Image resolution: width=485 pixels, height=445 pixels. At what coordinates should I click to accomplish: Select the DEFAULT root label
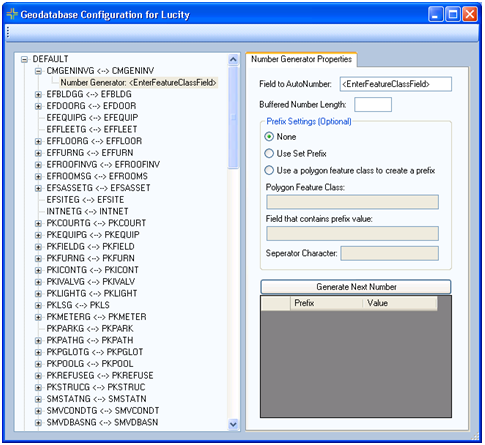(50, 59)
